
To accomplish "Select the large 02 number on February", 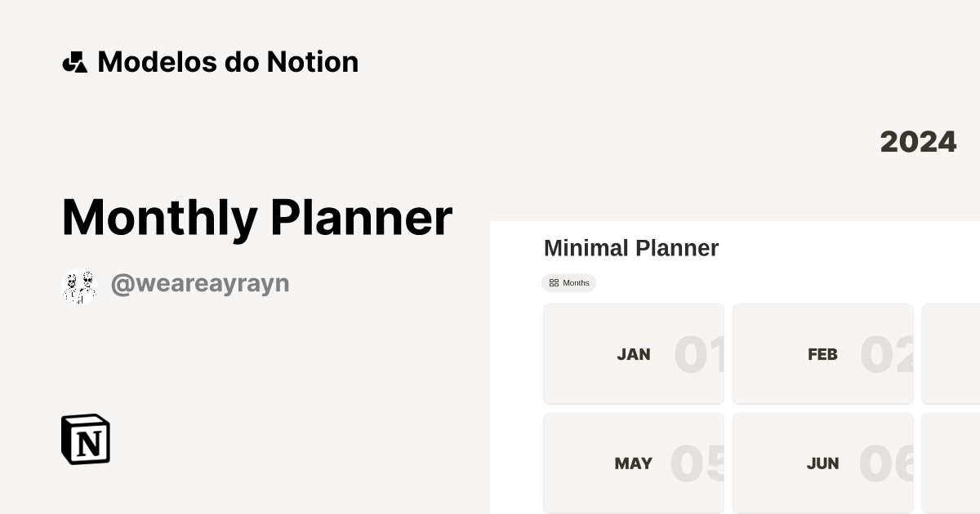I will [890, 353].
